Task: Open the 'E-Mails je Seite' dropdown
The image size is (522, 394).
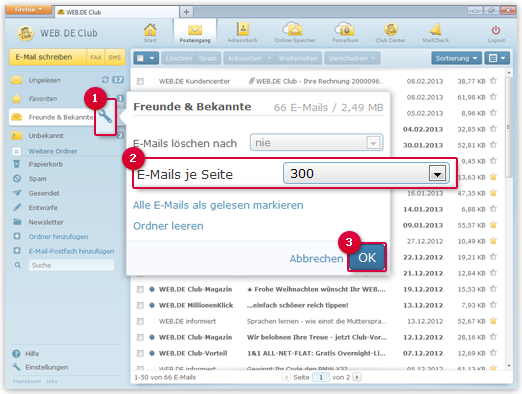Action: point(366,173)
